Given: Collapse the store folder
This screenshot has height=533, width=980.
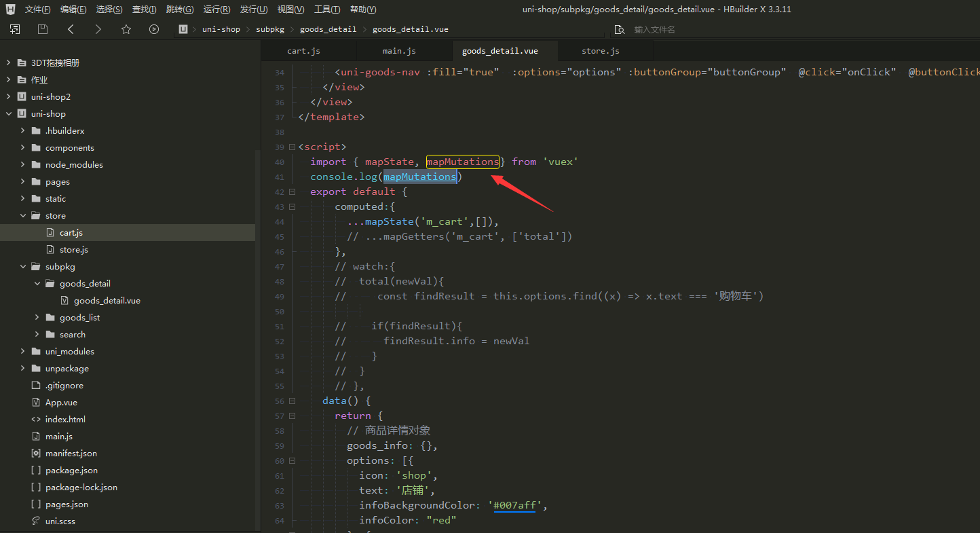Looking at the screenshot, I should click(x=22, y=216).
